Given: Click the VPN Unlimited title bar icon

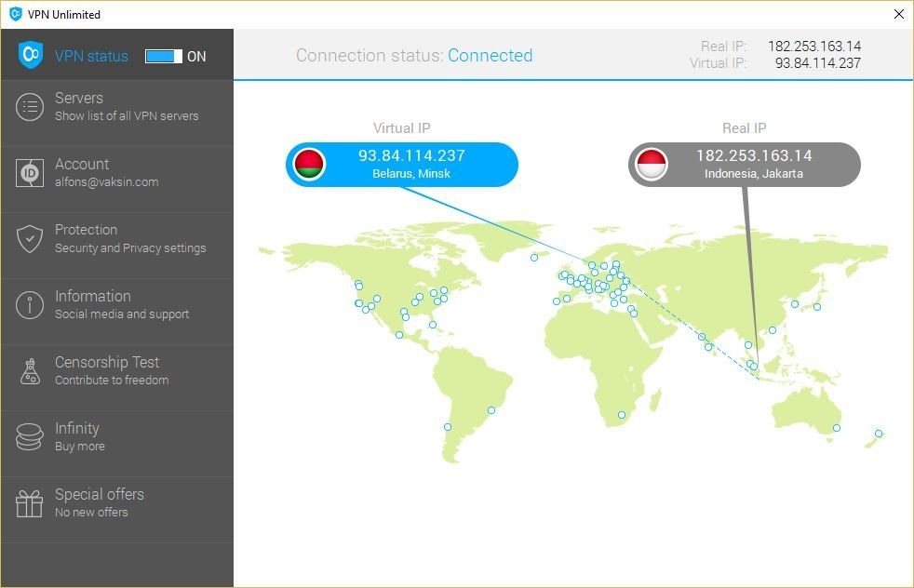Looking at the screenshot, I should 16,14.
